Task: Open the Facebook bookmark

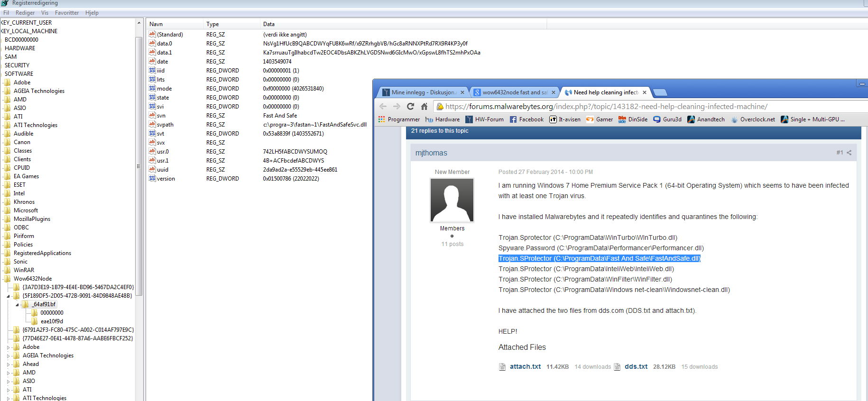Action: point(527,119)
